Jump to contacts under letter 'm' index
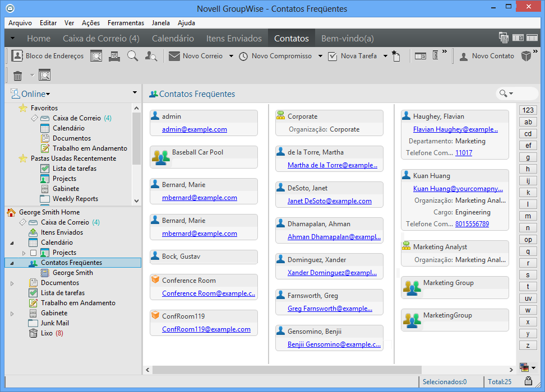Viewport: 545px width, 392px height. [528, 216]
